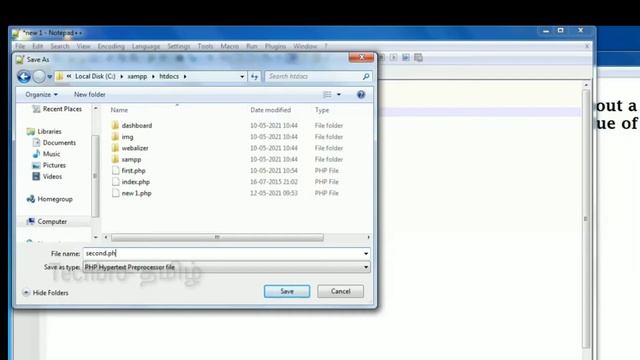
Task: Open the help icon in Save As
Action: pos(361,94)
